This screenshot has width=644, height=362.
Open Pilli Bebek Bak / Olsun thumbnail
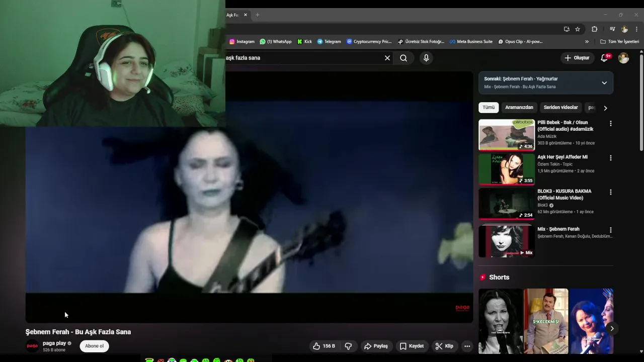coord(507,135)
